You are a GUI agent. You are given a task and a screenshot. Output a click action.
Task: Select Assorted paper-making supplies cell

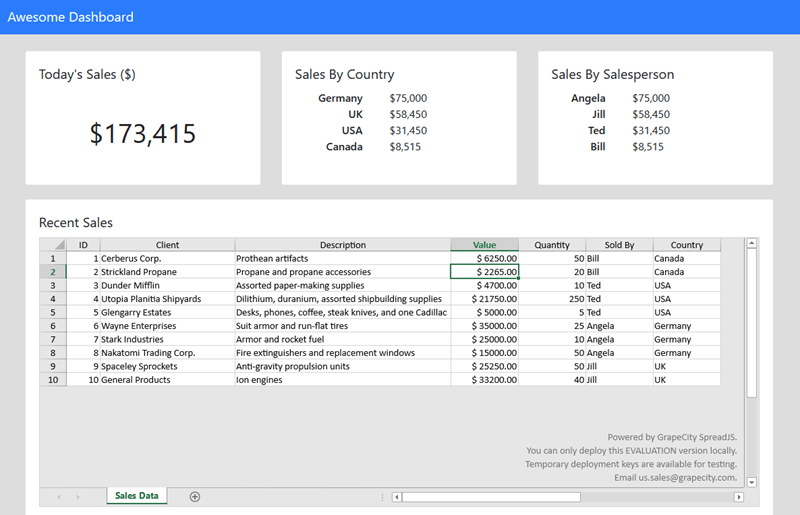[342, 285]
